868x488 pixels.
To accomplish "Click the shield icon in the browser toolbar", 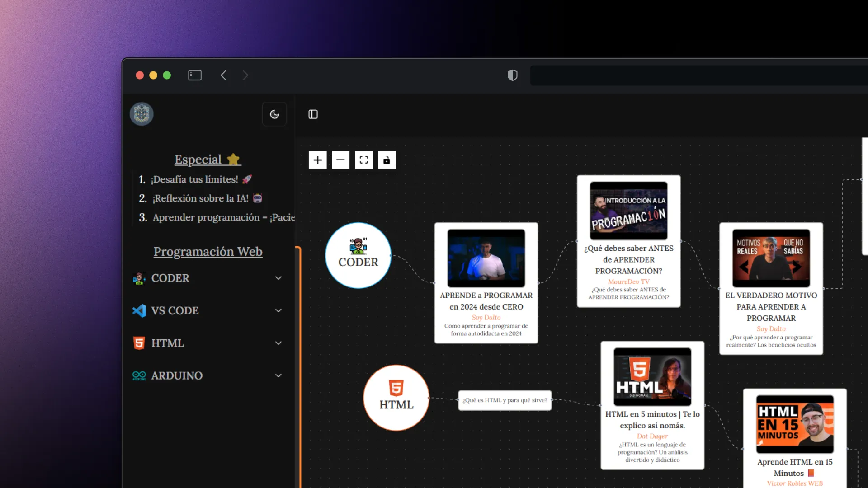I will [512, 75].
